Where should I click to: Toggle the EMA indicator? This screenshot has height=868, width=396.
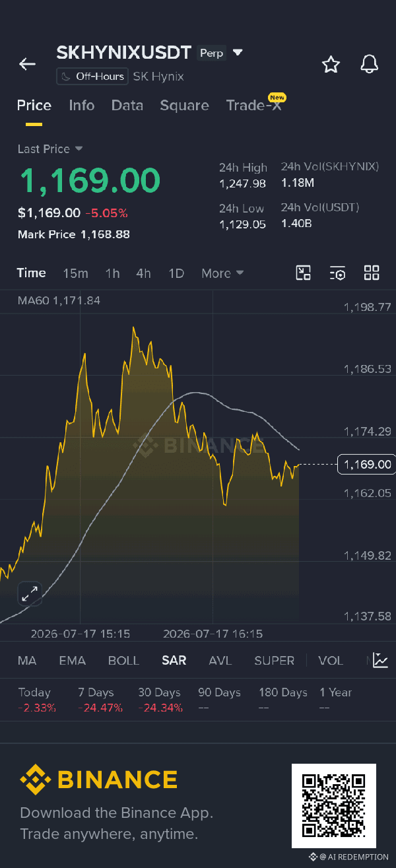pos(73,661)
